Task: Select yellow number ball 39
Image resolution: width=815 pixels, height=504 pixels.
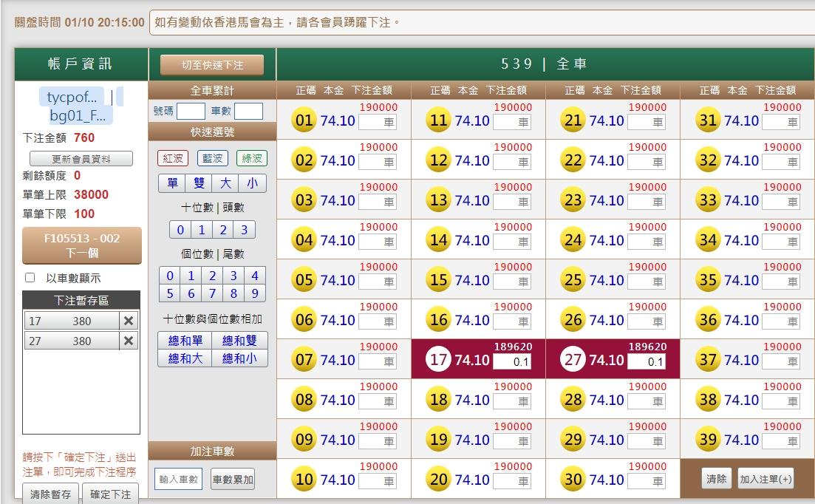Action: [x=708, y=439]
